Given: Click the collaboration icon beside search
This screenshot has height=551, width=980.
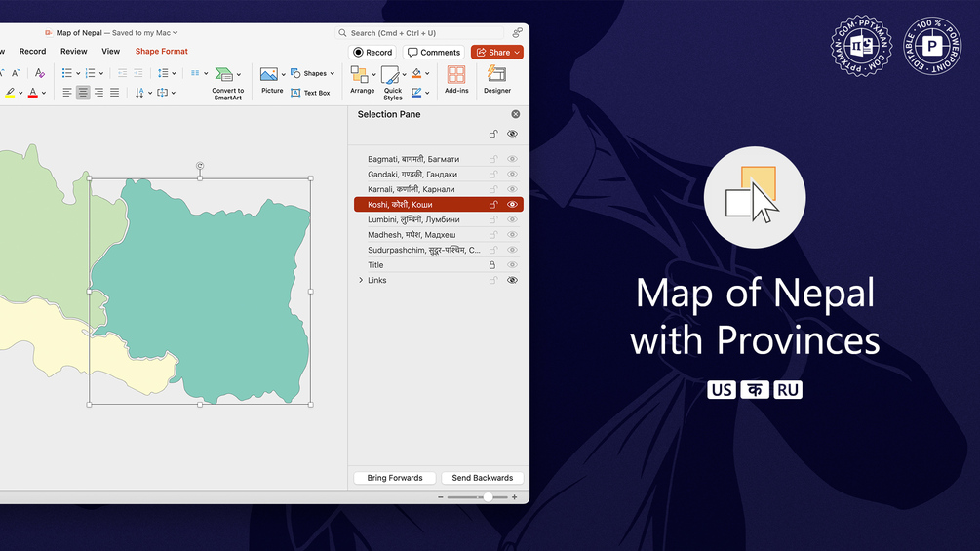Looking at the screenshot, I should click(x=517, y=32).
